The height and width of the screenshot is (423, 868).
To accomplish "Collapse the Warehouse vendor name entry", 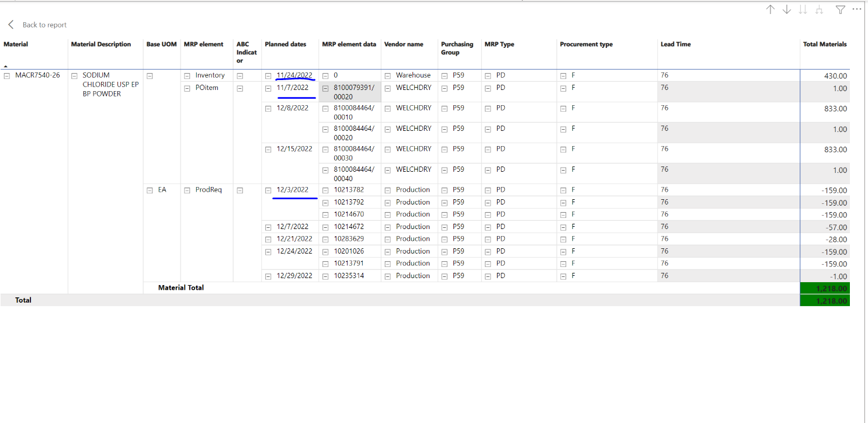I will pos(387,75).
